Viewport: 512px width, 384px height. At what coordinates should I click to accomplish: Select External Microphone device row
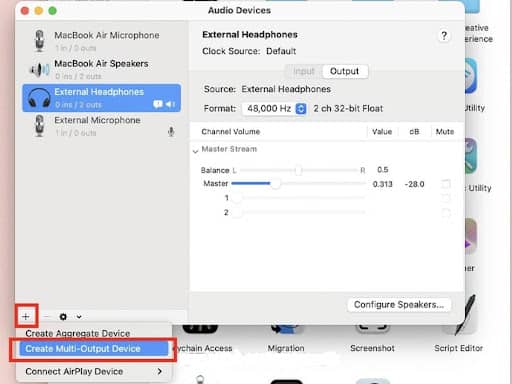pos(102,126)
